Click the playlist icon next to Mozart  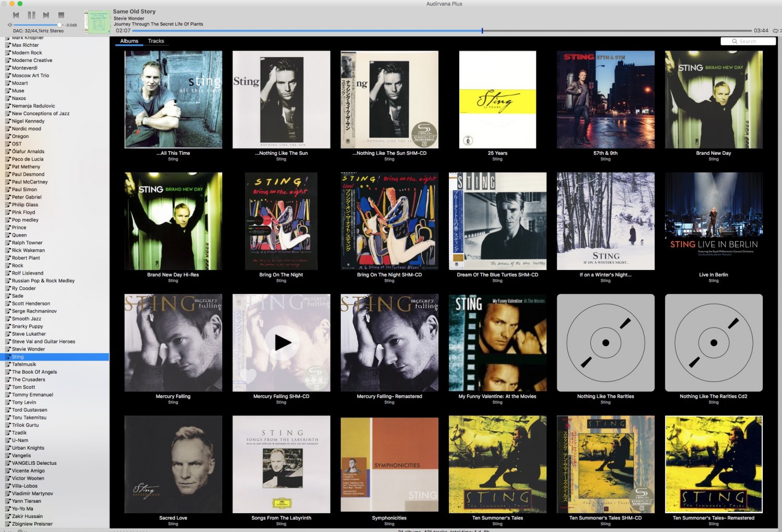point(7,83)
